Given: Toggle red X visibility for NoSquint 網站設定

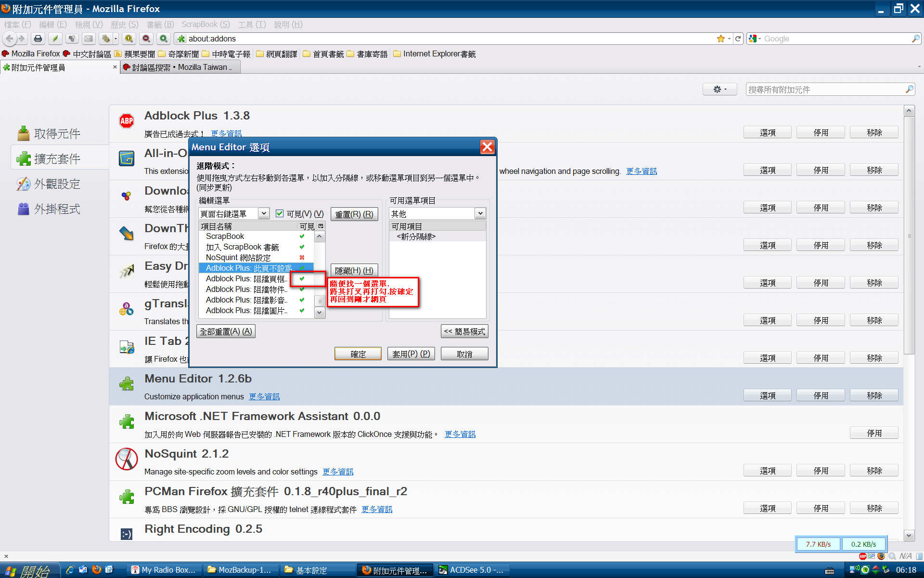Looking at the screenshot, I should [x=302, y=257].
